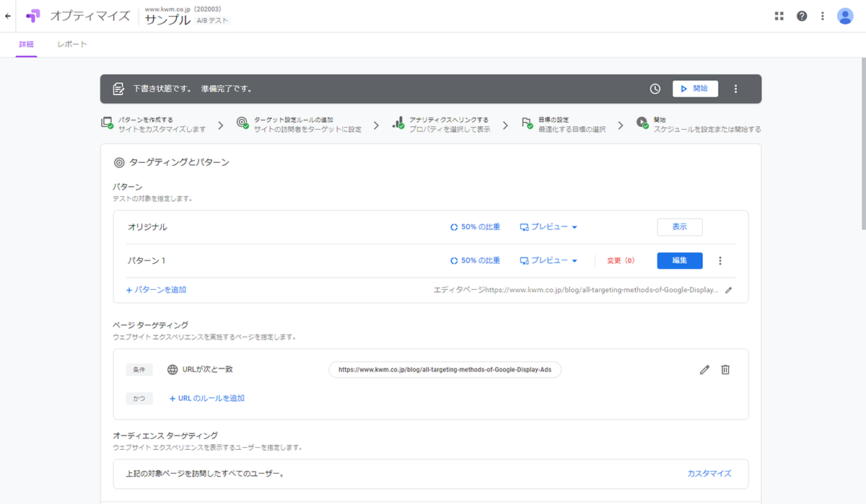Viewport: 866px width, 504px height.
Task: Edit the editor page URL pencil
Action: tap(728, 290)
